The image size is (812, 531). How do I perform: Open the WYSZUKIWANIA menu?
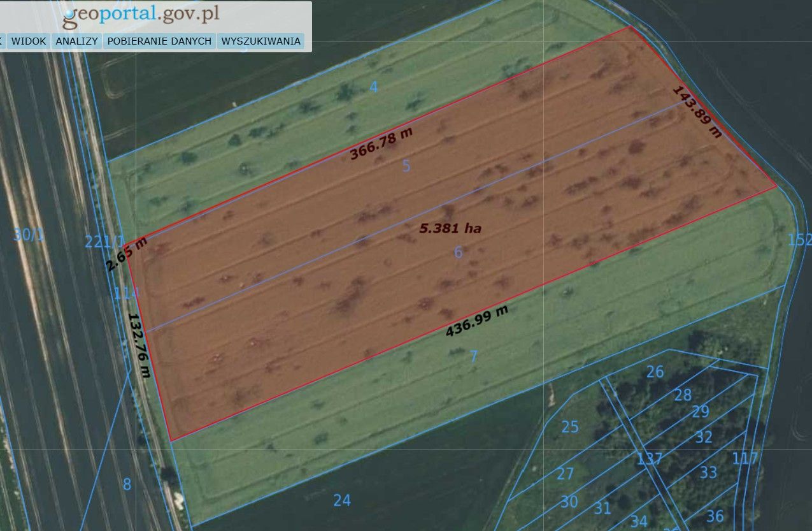click(260, 41)
